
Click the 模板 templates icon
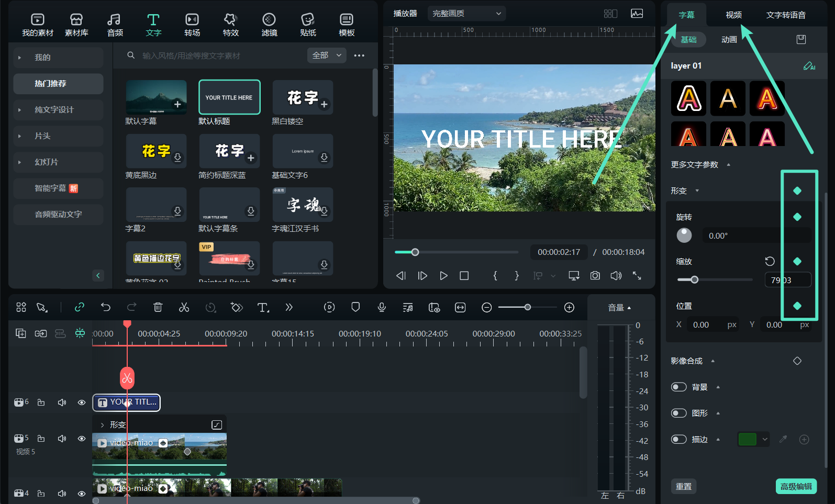tap(347, 20)
